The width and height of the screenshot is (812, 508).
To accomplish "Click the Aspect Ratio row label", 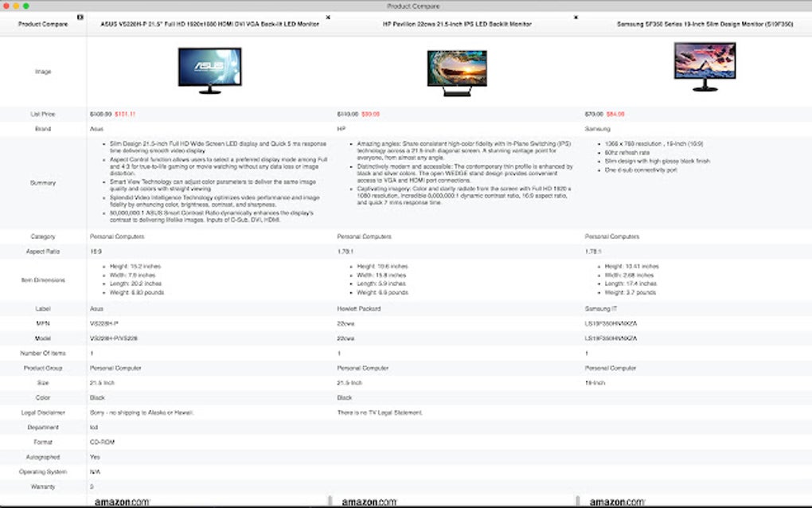I will pyautogui.click(x=43, y=251).
